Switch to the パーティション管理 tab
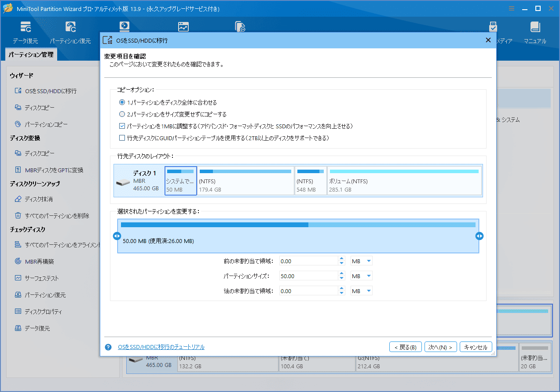This screenshot has width=560, height=392. pos(31,54)
